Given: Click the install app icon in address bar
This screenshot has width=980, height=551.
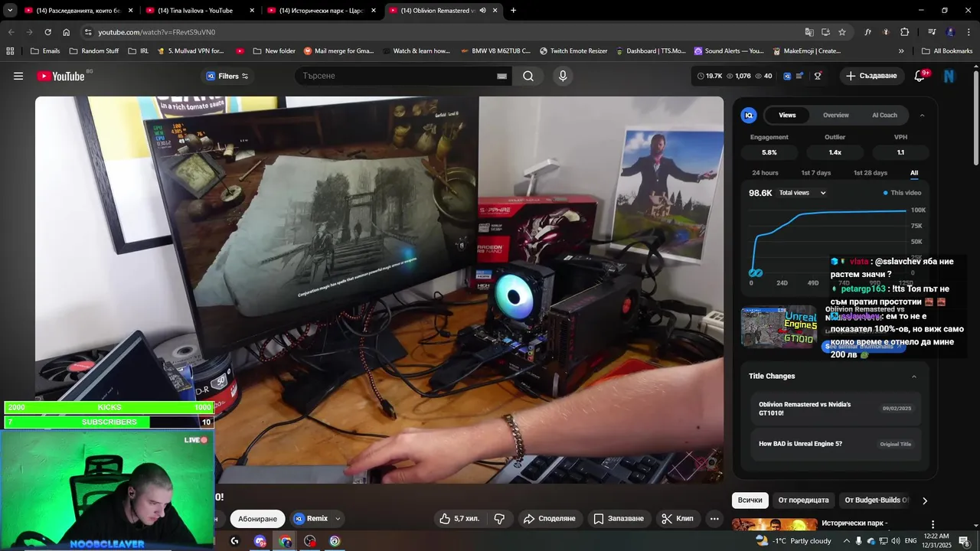Looking at the screenshot, I should tap(825, 32).
